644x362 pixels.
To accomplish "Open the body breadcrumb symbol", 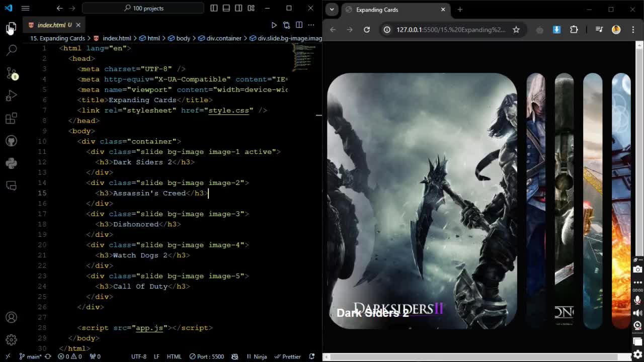I will 179,38.
